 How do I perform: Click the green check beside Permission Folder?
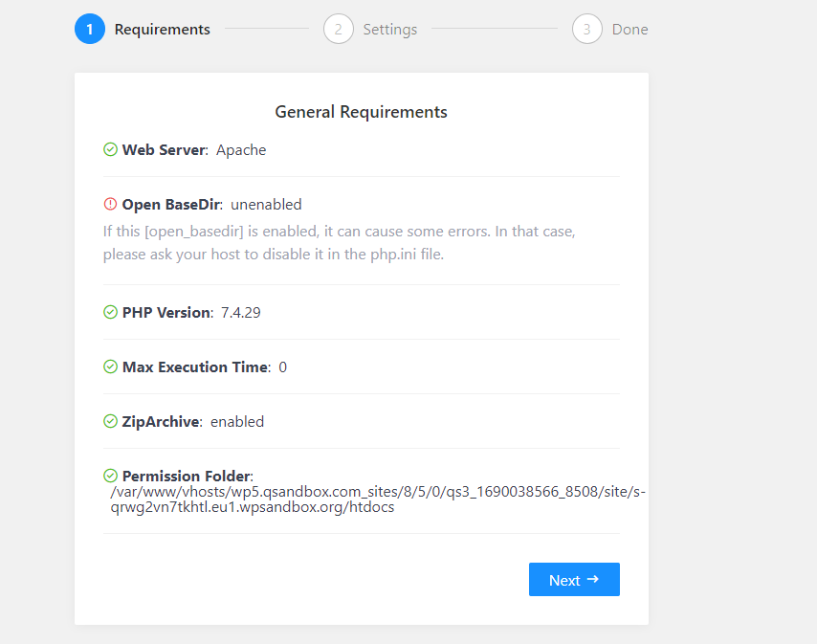(x=110, y=476)
